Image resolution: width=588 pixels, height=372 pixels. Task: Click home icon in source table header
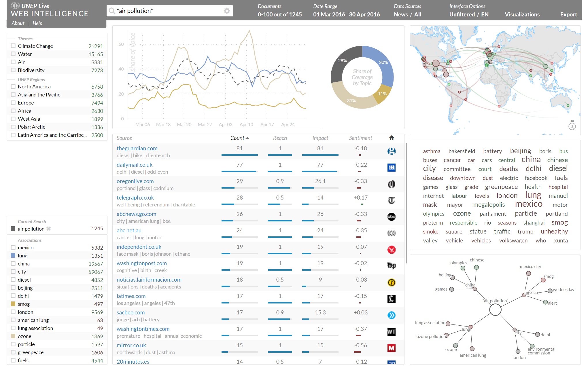pos(392,138)
